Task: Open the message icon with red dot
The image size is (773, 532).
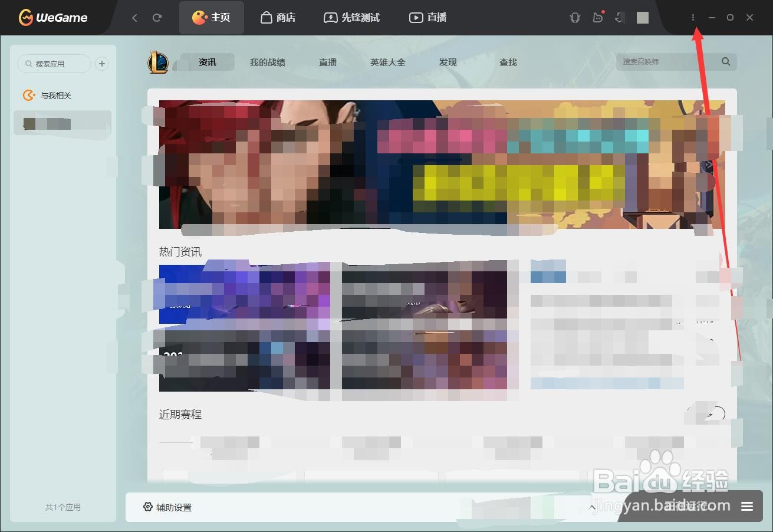Action: (598, 18)
